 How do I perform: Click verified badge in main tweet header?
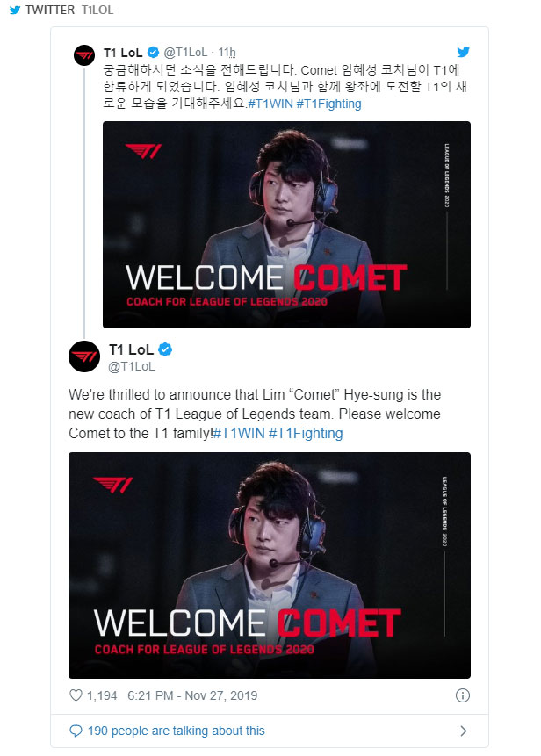(165, 349)
